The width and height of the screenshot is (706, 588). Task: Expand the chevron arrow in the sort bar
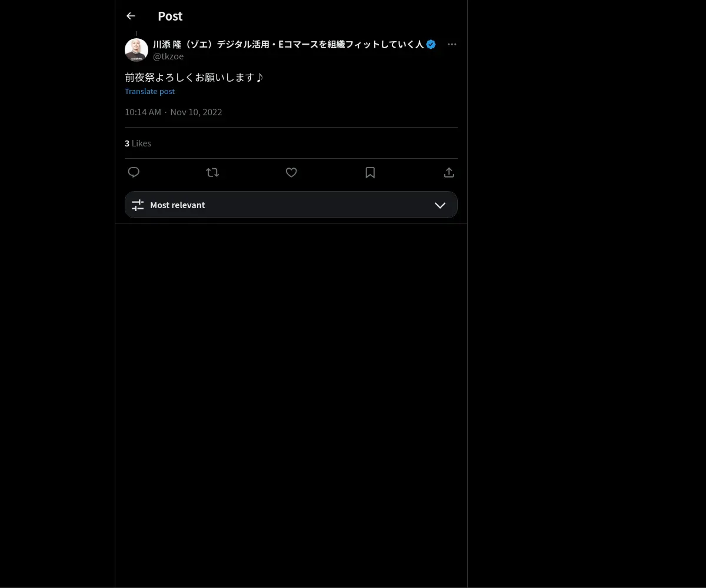click(440, 205)
